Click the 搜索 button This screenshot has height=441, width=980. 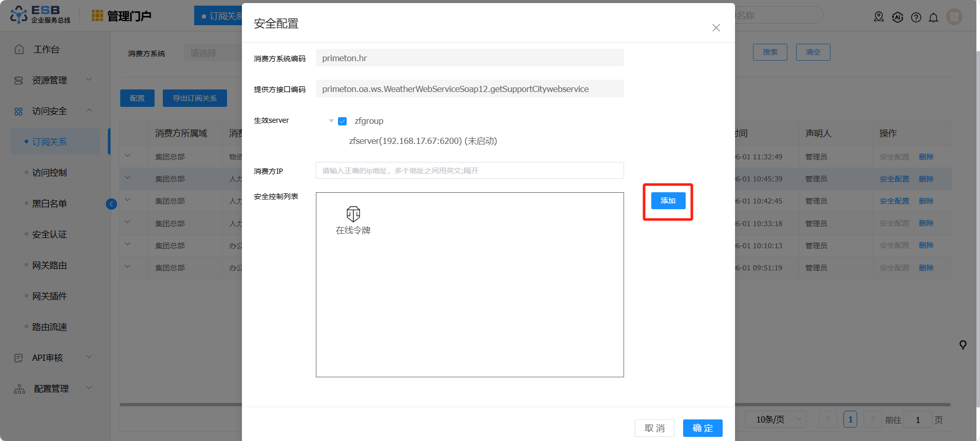click(x=770, y=52)
